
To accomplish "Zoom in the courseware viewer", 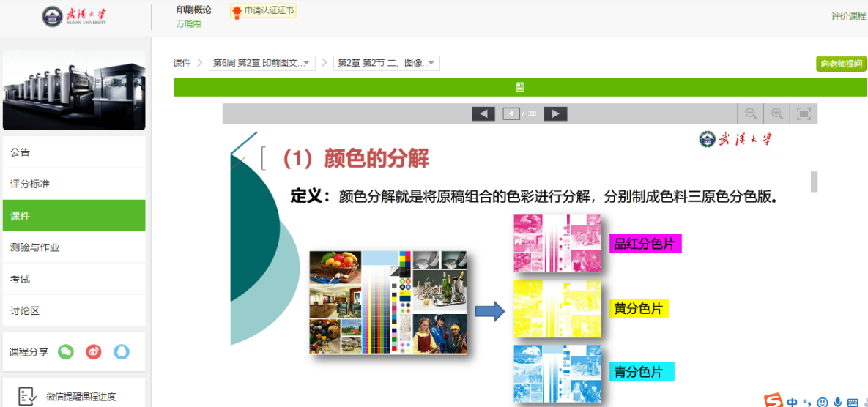I will click(x=777, y=113).
